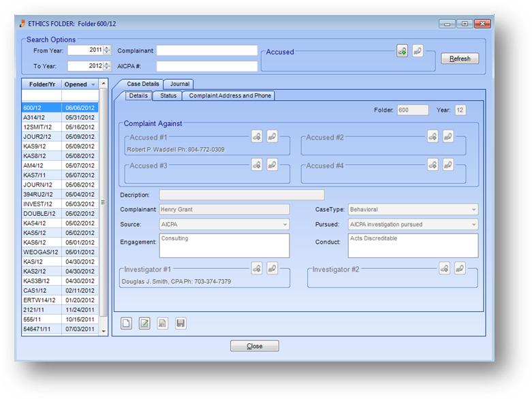Click the To Year input field
This screenshot has width=532, height=399.
(86, 66)
